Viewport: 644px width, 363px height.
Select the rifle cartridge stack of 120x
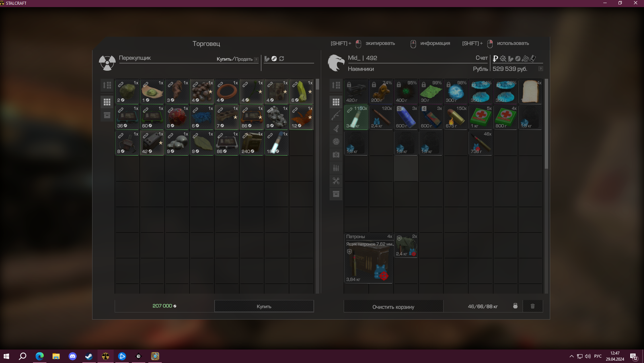click(381, 117)
